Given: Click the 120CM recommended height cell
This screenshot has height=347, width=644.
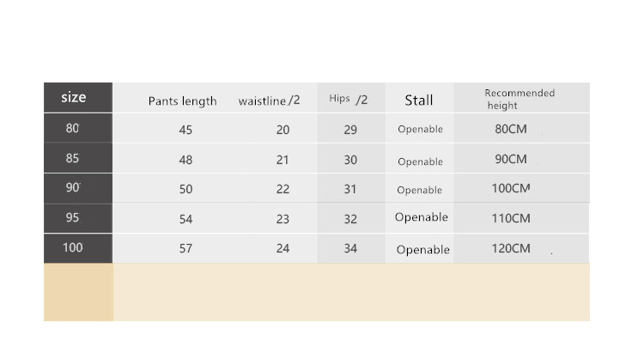Looking at the screenshot, I should click(x=511, y=248).
